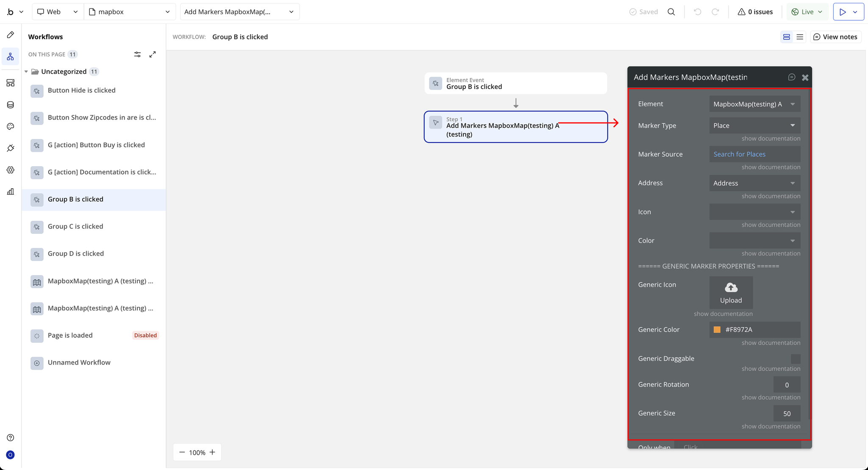
Task: Open the Data tab database icon
Action: [11, 105]
